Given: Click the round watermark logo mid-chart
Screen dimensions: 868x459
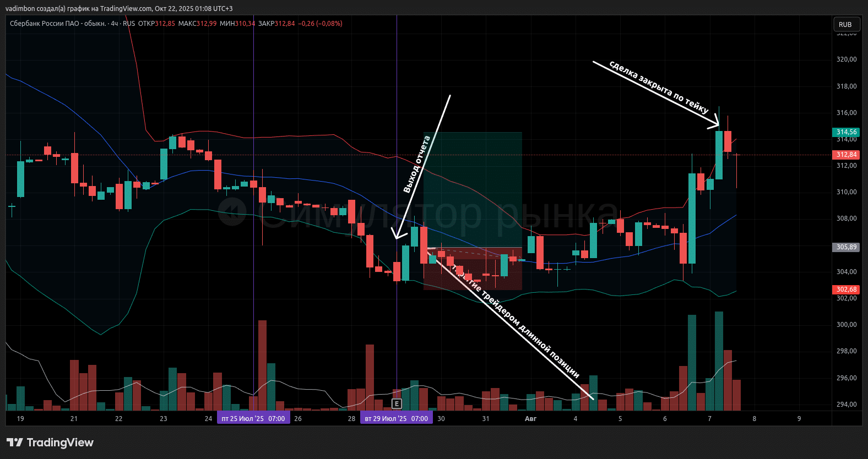Looking at the screenshot, I should coord(232,212).
